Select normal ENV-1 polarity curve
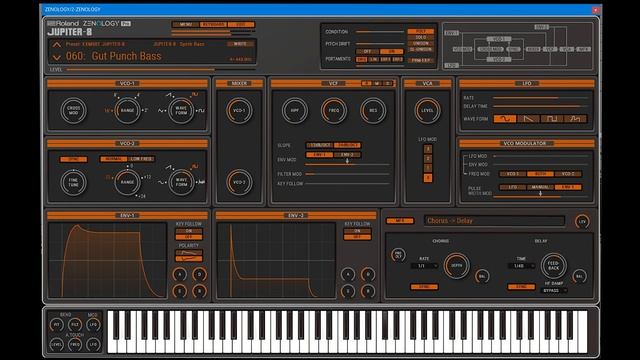640x360 pixels. pos(189,253)
